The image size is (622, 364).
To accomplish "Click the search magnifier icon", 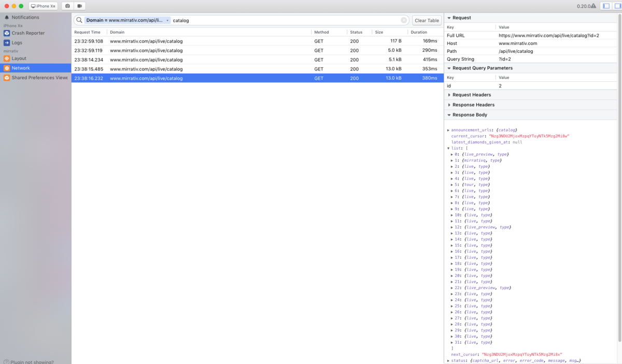I will (x=79, y=20).
